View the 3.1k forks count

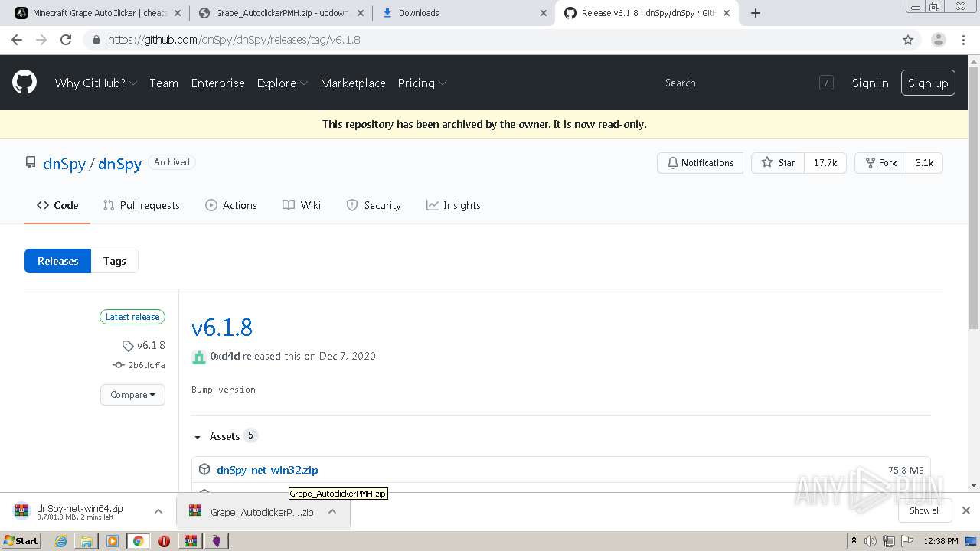[924, 163]
